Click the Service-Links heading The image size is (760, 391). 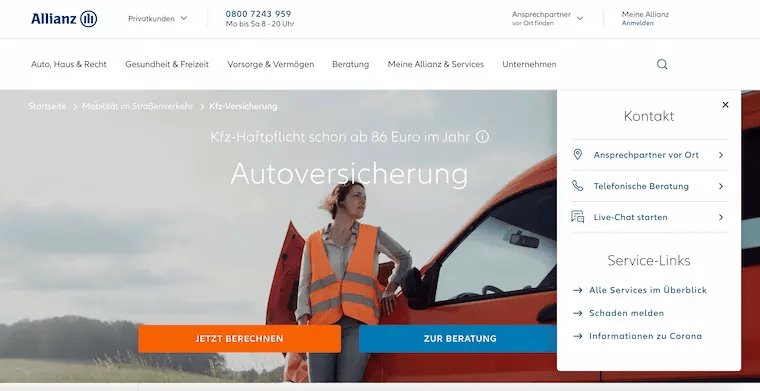pyautogui.click(x=649, y=261)
